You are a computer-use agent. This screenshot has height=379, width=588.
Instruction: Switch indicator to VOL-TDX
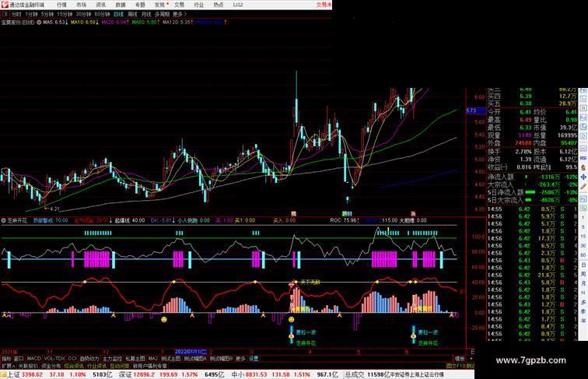[54, 359]
